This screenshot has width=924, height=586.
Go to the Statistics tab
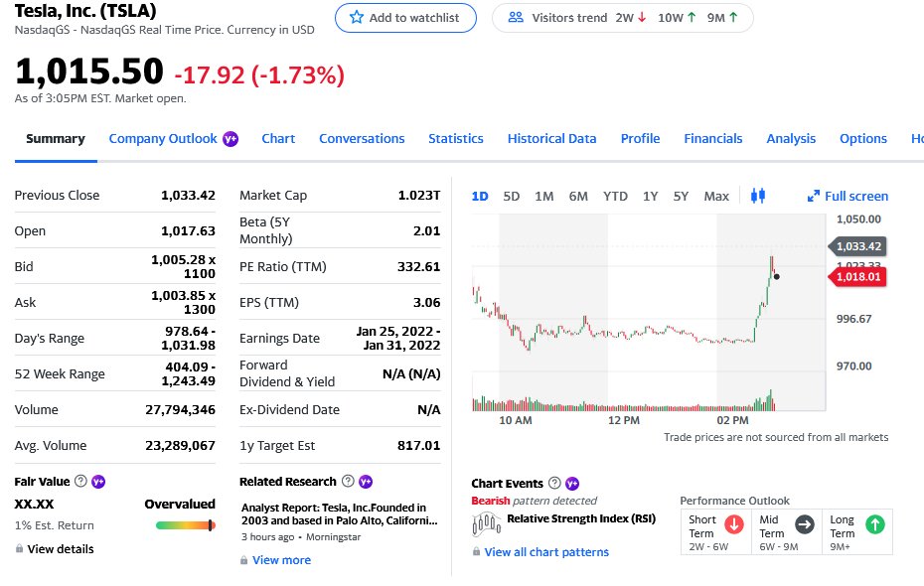point(455,139)
